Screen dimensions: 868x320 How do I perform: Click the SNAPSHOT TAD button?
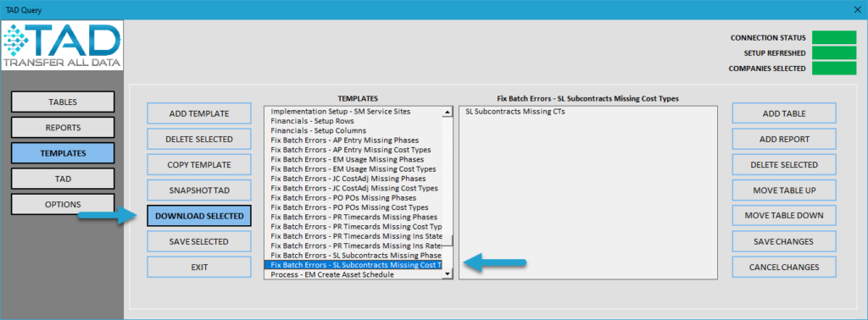pos(199,190)
